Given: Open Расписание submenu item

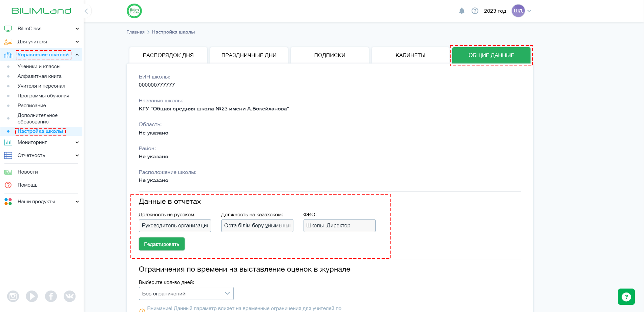Looking at the screenshot, I should tap(32, 105).
